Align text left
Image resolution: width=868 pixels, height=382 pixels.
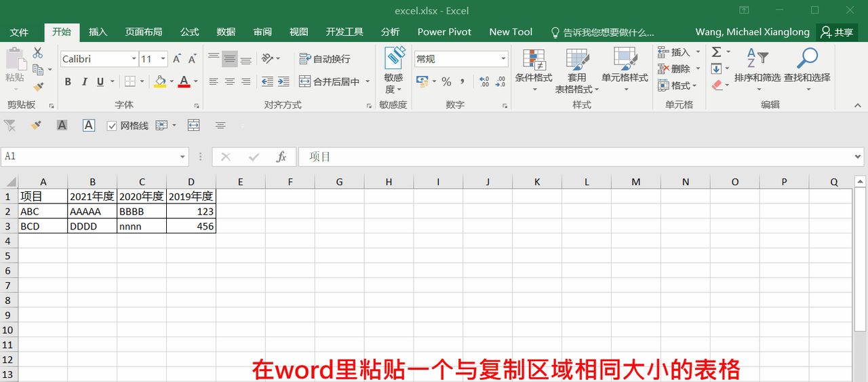tap(214, 81)
